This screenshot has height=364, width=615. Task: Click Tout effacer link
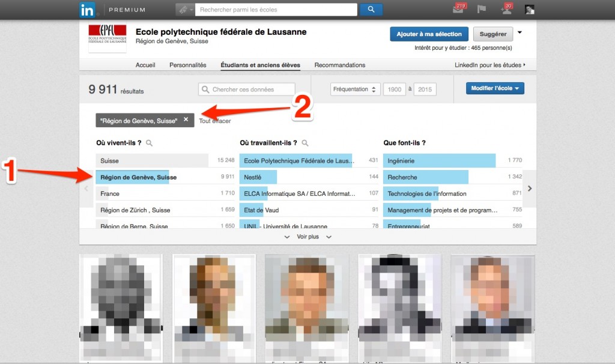215,121
